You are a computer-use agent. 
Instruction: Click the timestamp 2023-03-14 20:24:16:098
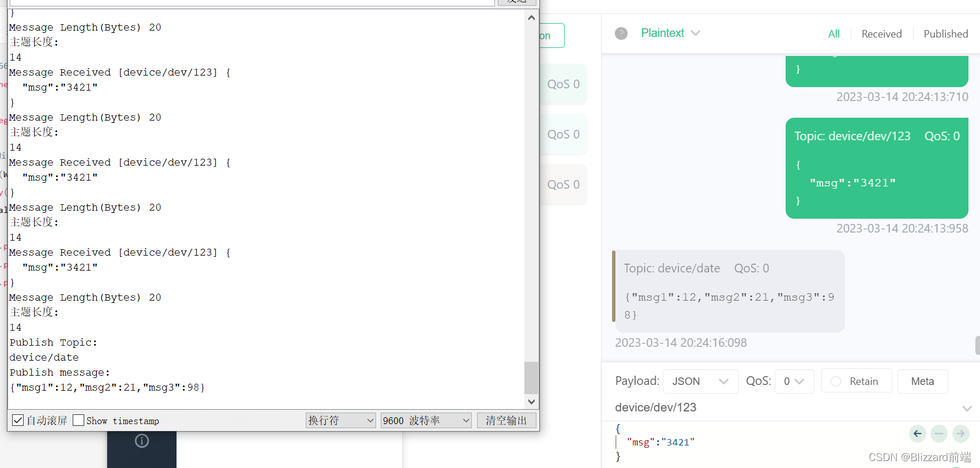click(x=681, y=343)
